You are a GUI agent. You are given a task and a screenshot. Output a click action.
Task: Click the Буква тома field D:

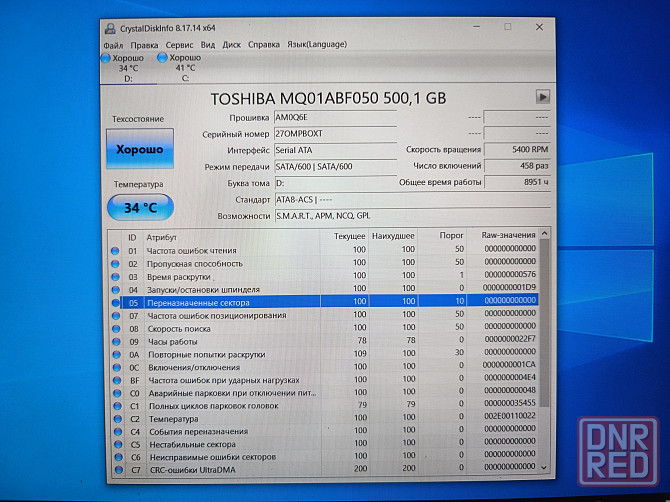click(x=335, y=183)
